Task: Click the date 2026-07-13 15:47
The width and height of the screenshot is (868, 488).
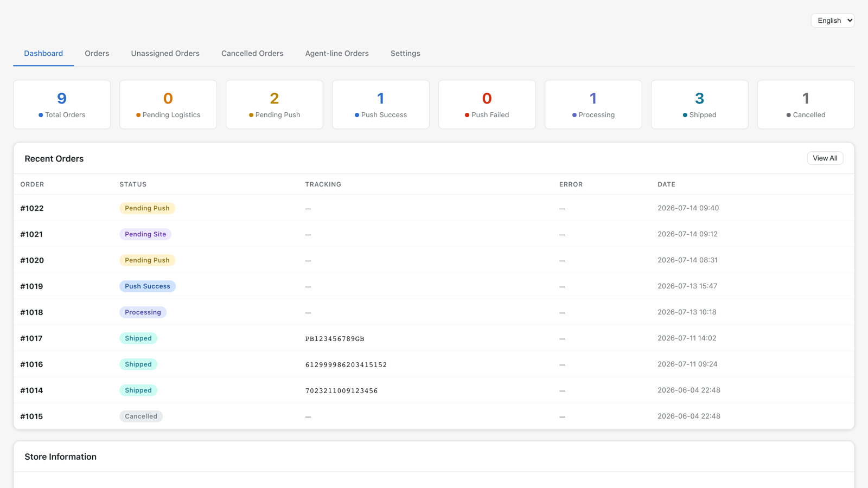Action: 687,286
